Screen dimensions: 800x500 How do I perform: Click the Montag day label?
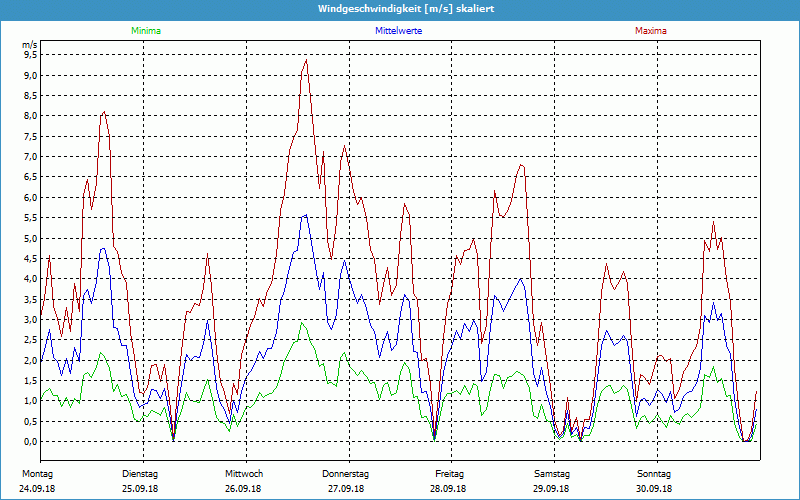[37, 474]
